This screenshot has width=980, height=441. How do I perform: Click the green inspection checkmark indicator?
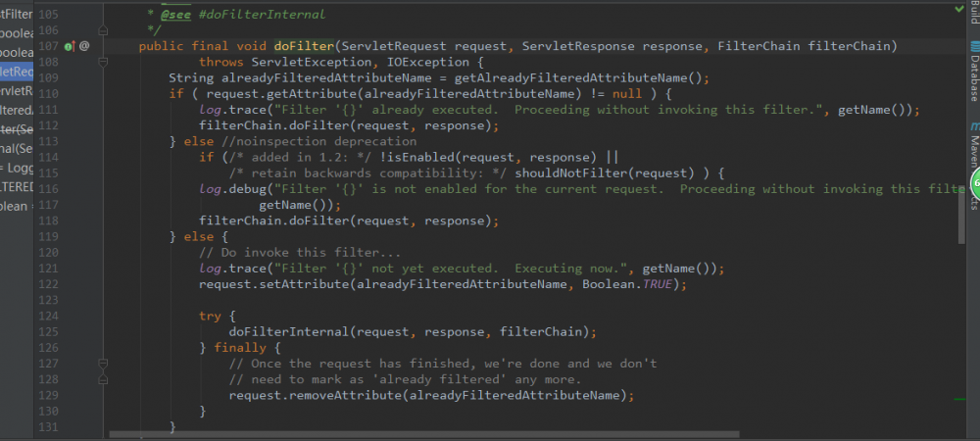pos(959,10)
